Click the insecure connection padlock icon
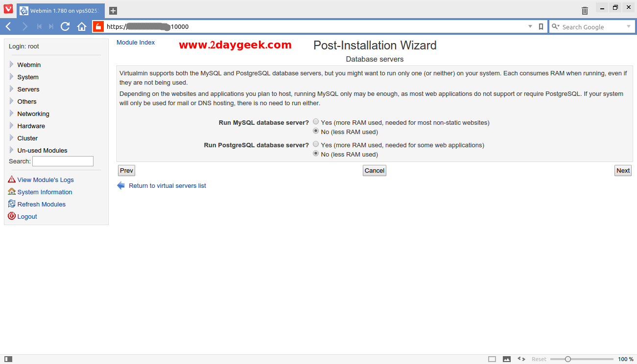637x364 pixels. (98, 27)
